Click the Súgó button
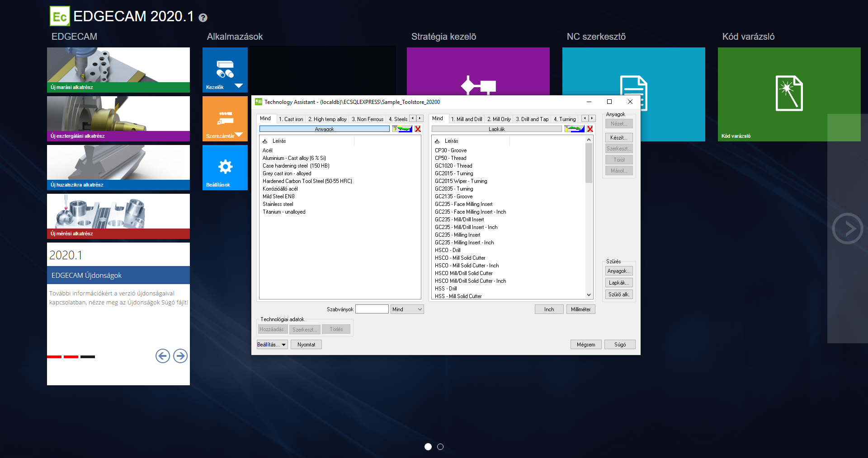Screen dimensions: 868x458 click(x=620, y=345)
